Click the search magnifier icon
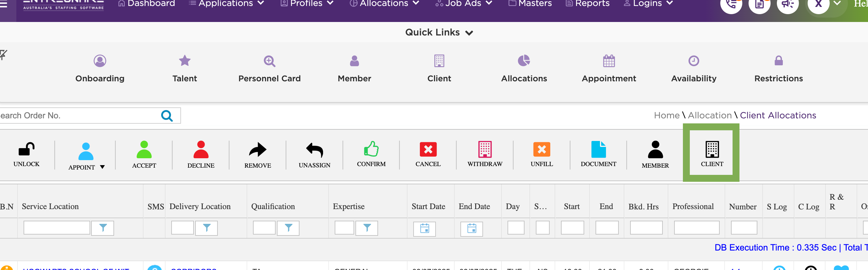Screen dimensions: 868x270 [167, 116]
